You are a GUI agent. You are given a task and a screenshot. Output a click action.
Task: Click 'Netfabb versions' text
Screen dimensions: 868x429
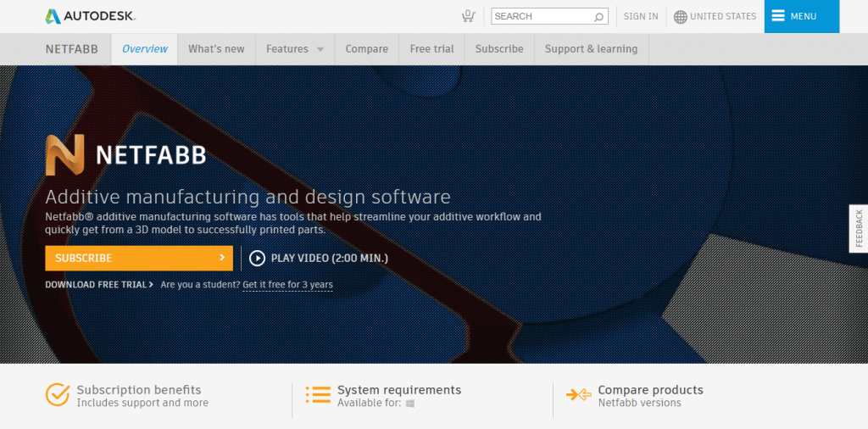pyautogui.click(x=639, y=403)
